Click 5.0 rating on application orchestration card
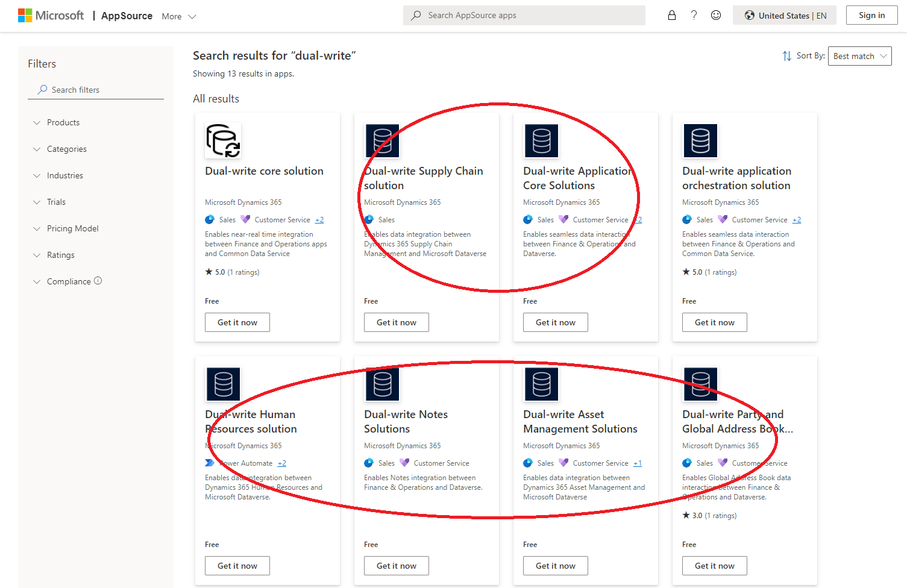907x588 pixels. pyautogui.click(x=710, y=272)
